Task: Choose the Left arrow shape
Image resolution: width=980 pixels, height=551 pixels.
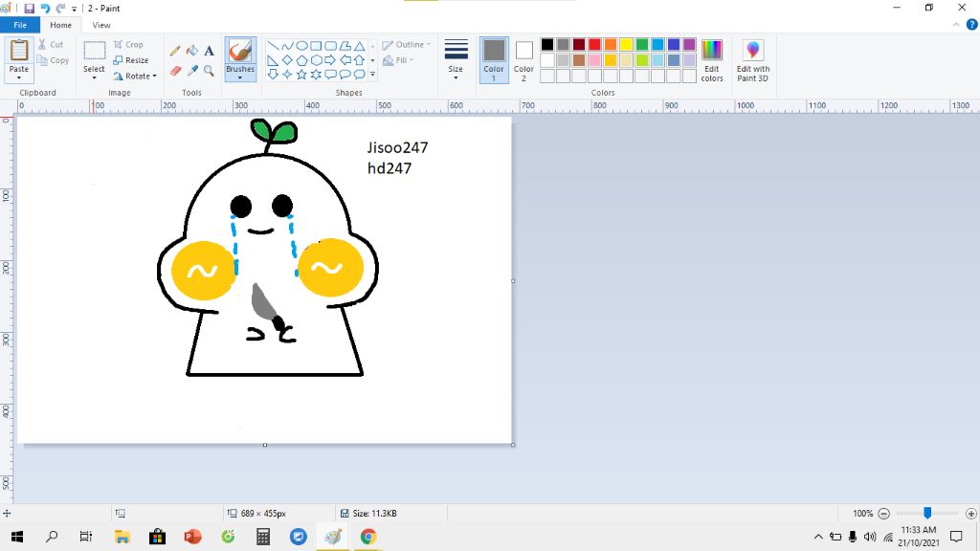Action: point(345,60)
